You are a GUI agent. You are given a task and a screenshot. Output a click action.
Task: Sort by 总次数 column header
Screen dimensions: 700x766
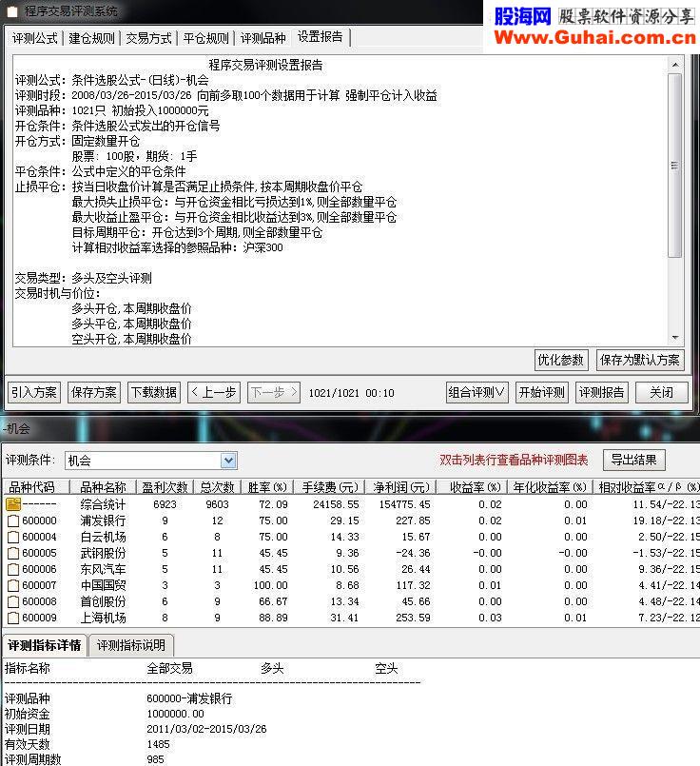click(218, 487)
